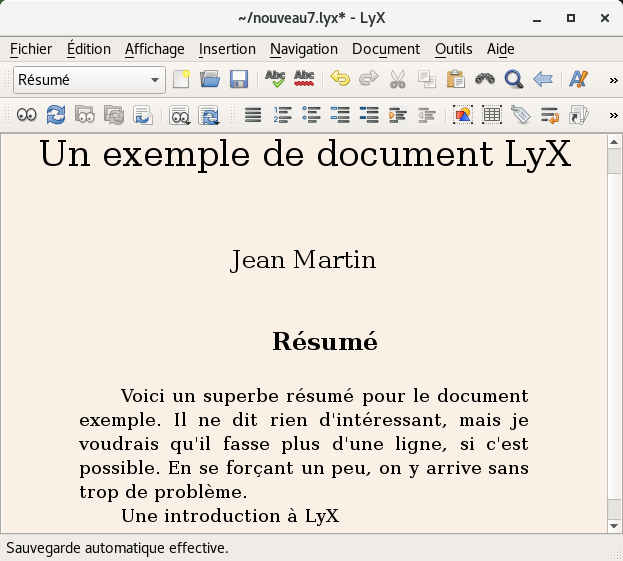Redo the last action
Screen dimensions: 623x561
[x=369, y=79]
